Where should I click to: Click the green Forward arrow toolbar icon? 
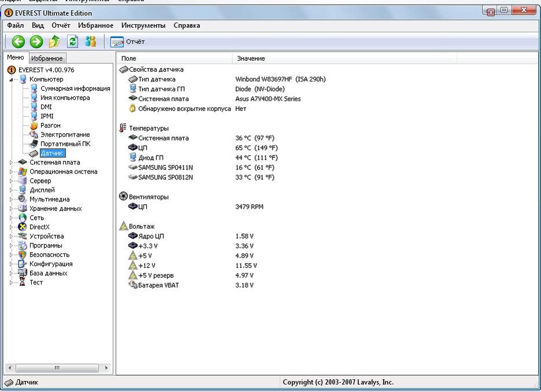(36, 42)
